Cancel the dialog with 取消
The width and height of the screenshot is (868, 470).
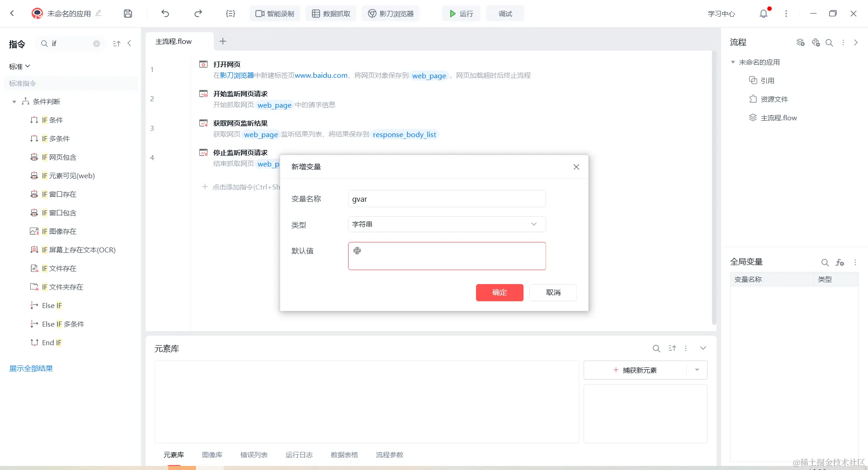click(553, 293)
